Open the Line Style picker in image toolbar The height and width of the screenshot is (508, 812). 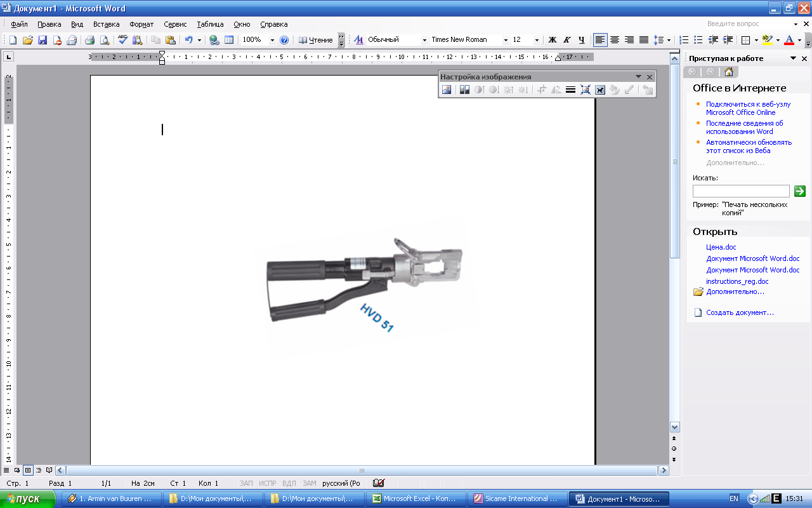point(570,90)
